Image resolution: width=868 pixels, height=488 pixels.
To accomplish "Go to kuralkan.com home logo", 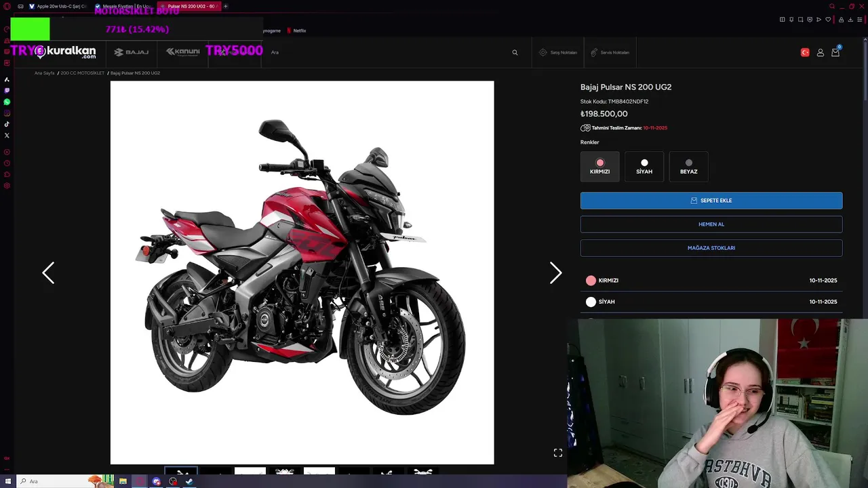I will click(x=66, y=52).
